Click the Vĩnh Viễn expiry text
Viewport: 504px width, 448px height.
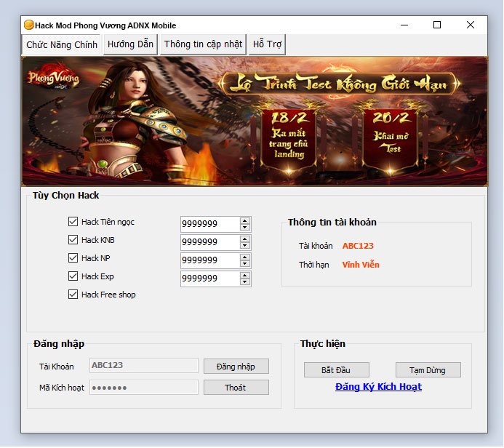click(x=361, y=265)
